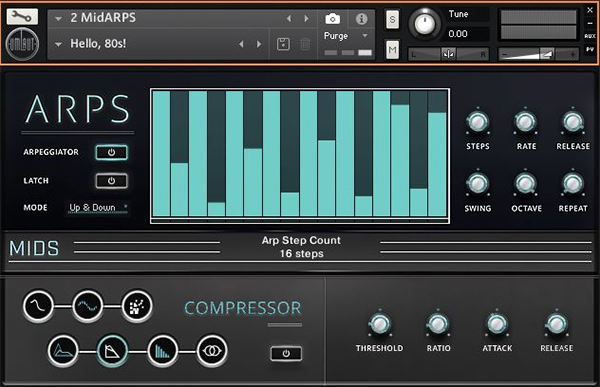Click the volume slider handle
The height and width of the screenshot is (387, 600).
547,54
